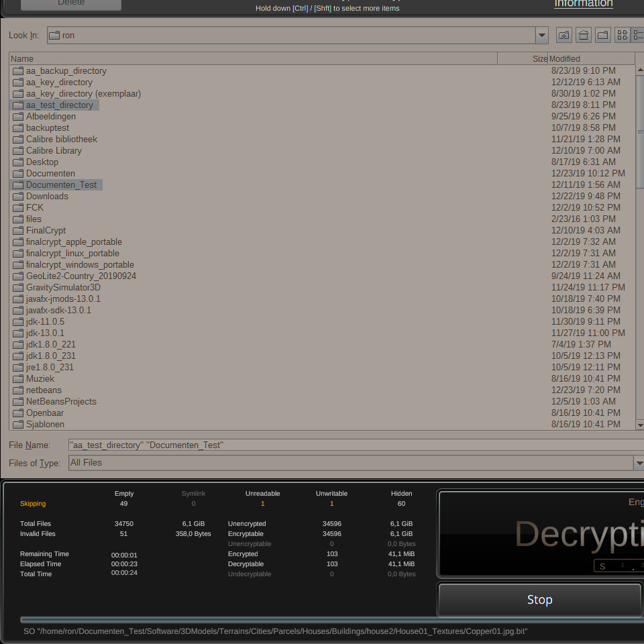Click the Up One Level folder icon
This screenshot has height=644, width=644.
pos(564,35)
